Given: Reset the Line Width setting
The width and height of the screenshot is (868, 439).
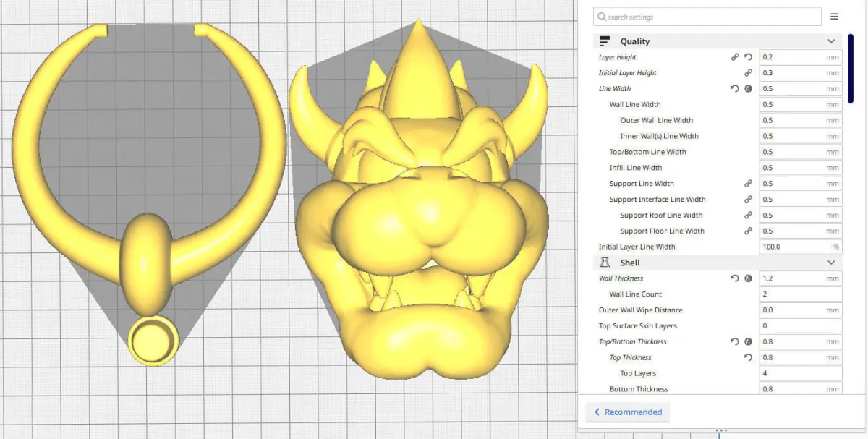Looking at the screenshot, I should pyautogui.click(x=735, y=88).
